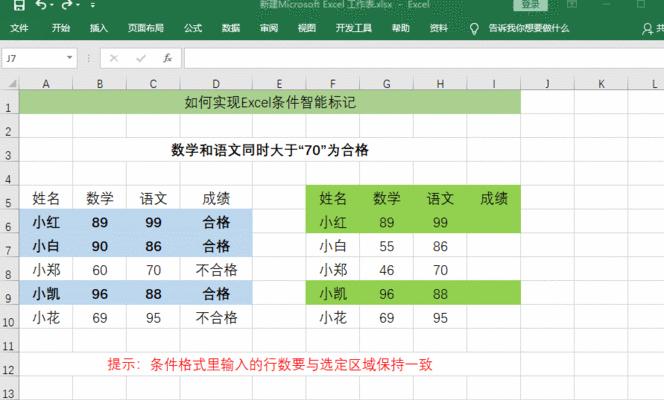Switch to the 页面布局 ribbon tab
This screenshot has width=664, height=400.
pos(146,28)
